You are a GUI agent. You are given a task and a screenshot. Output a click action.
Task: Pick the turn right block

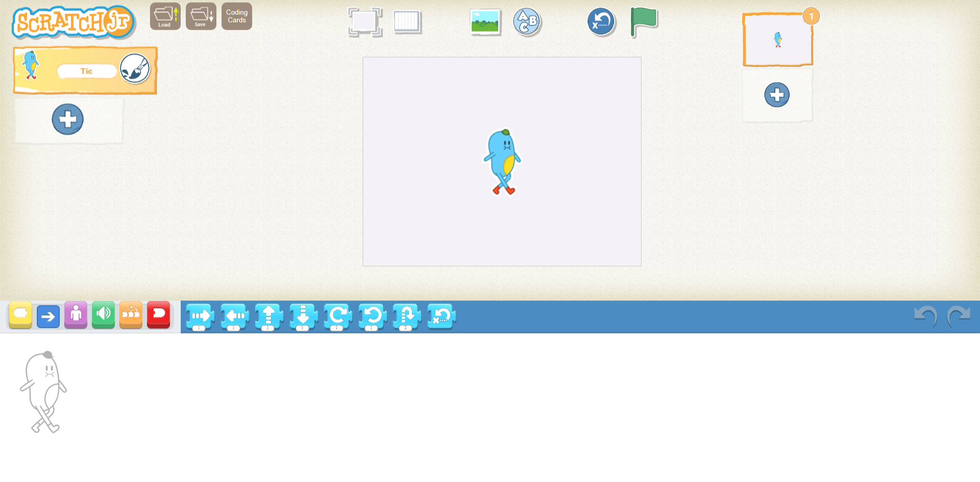337,317
